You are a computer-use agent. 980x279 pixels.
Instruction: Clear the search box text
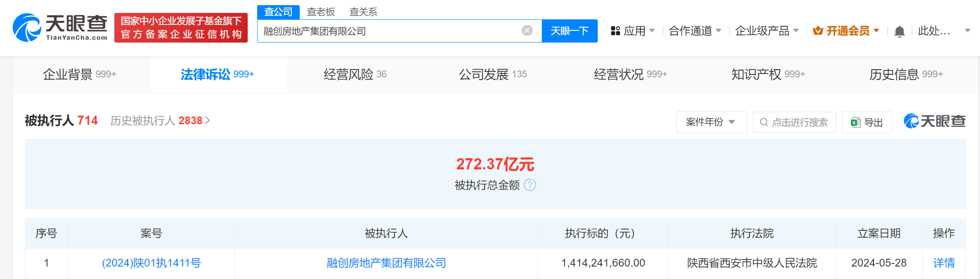click(x=527, y=31)
